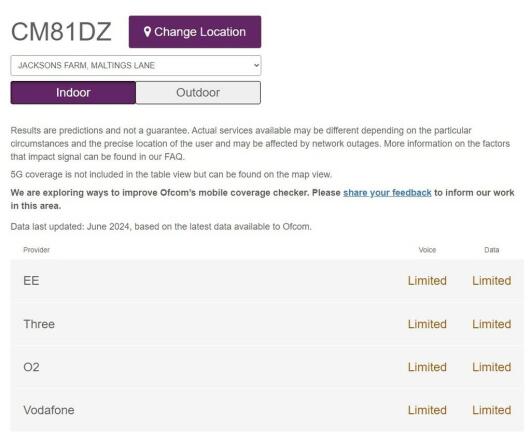Click the Provider column header

click(36, 250)
